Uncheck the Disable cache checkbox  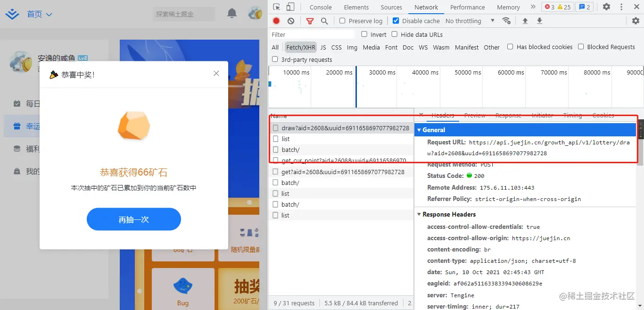pyautogui.click(x=395, y=21)
